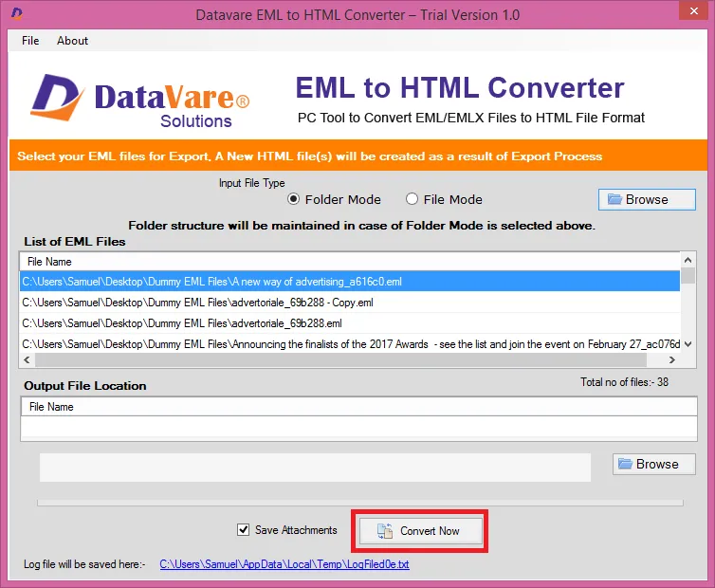Image resolution: width=715 pixels, height=588 pixels.
Task: Click the DataVare Solutions logo
Action: tap(140, 101)
